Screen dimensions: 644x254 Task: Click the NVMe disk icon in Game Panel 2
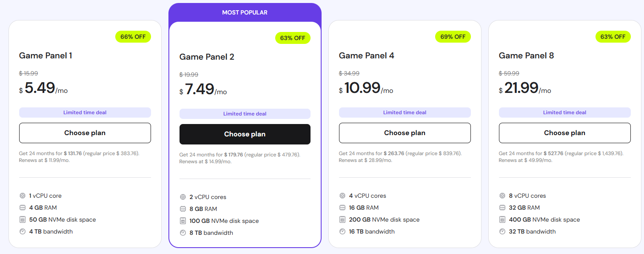pos(183,221)
